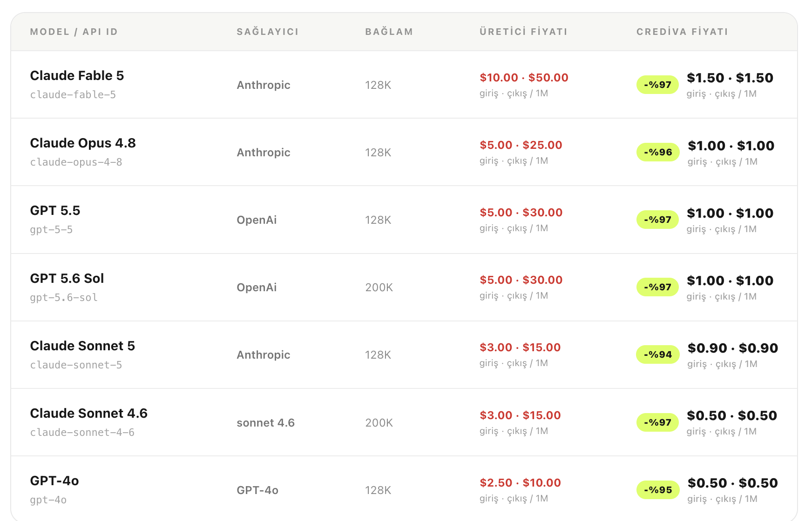Click the -%97 badge in GPT 5.5 row

click(x=657, y=220)
